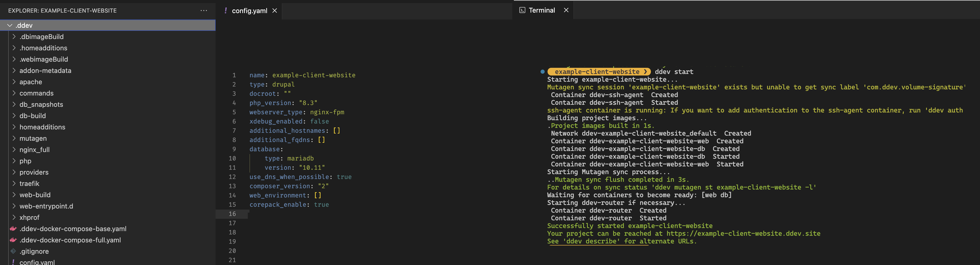Open .ddev-docker-compose-full.yaml from the explorer
This screenshot has height=265, width=980.
[x=70, y=240]
